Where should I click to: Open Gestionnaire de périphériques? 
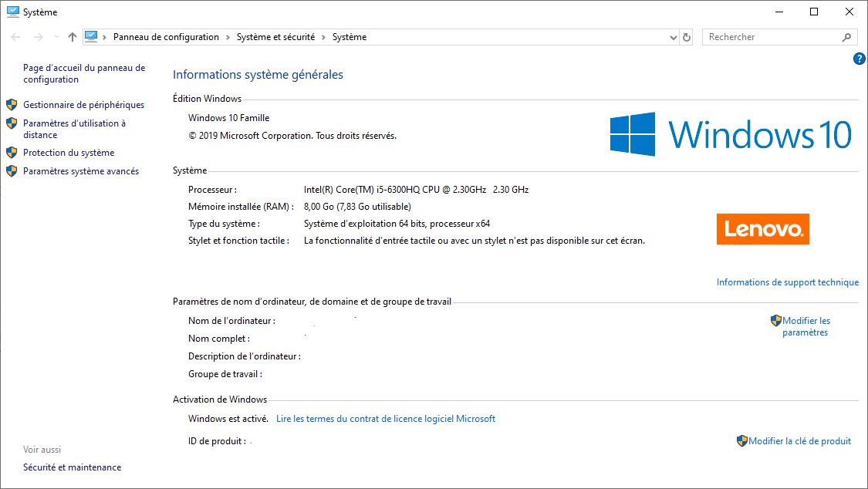click(83, 105)
